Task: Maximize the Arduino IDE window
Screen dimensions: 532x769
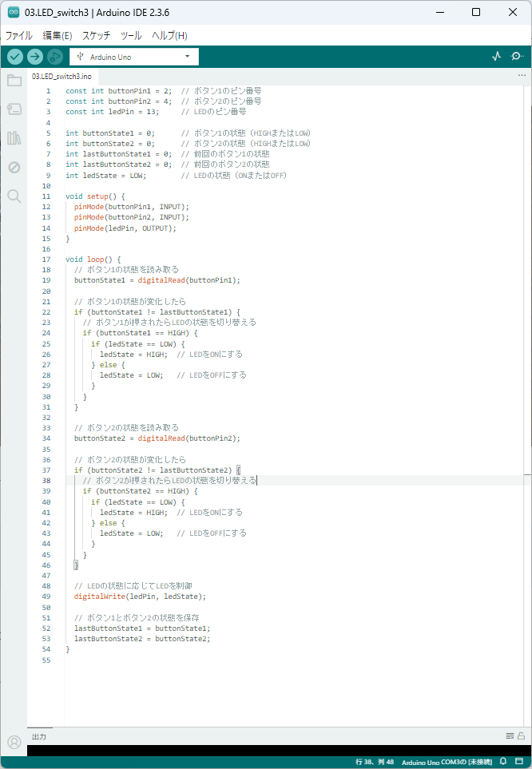Action: pos(476,12)
